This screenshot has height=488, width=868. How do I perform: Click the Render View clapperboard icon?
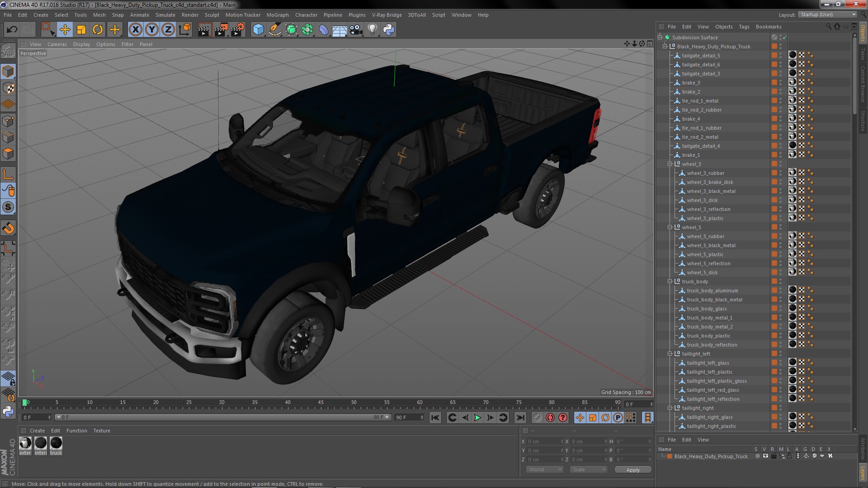pyautogui.click(x=204, y=30)
